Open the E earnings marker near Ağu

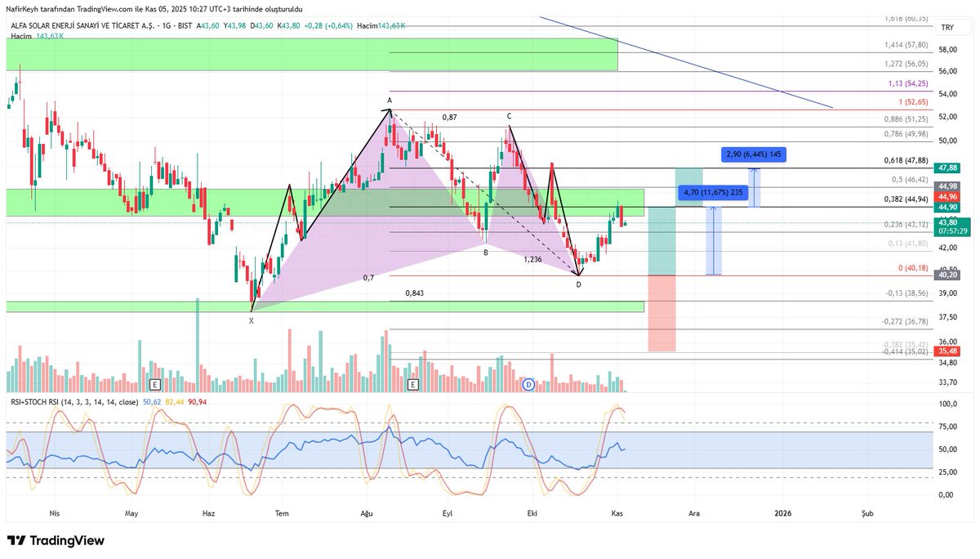coord(413,384)
